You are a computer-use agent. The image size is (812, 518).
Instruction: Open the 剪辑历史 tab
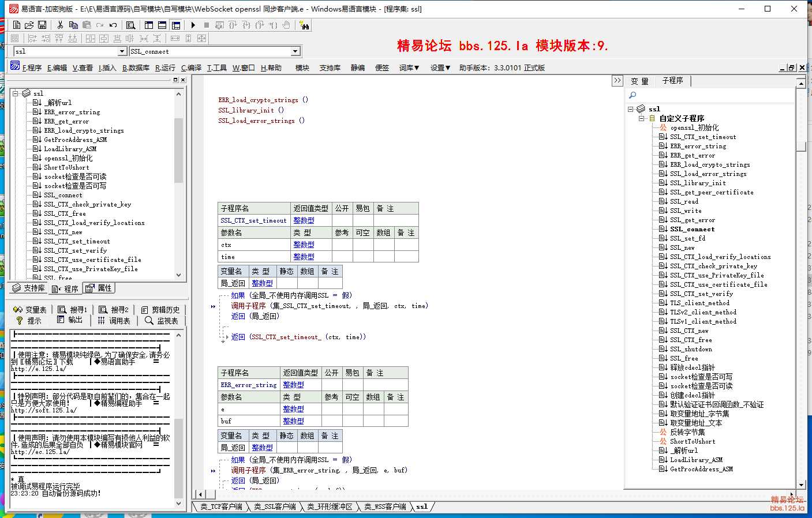(x=160, y=310)
